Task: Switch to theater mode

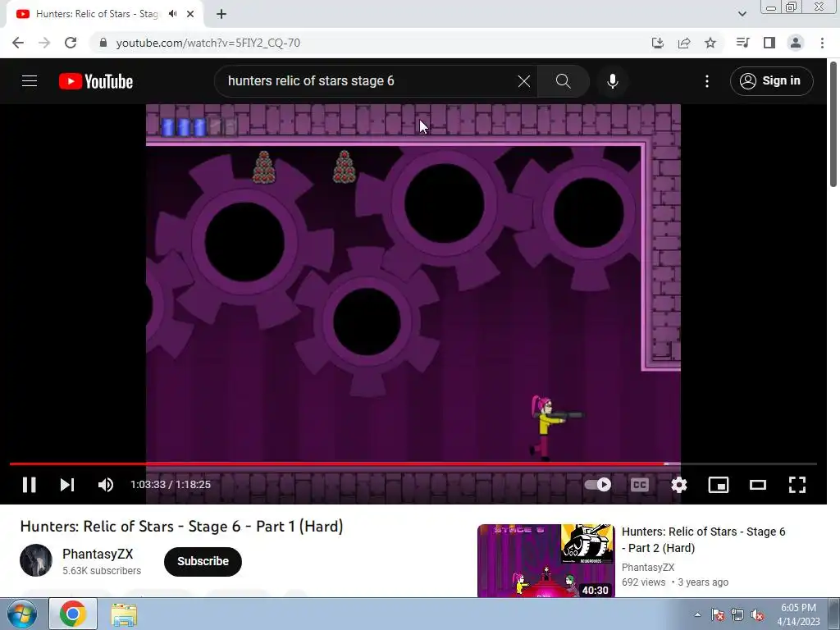Action: [x=757, y=485]
